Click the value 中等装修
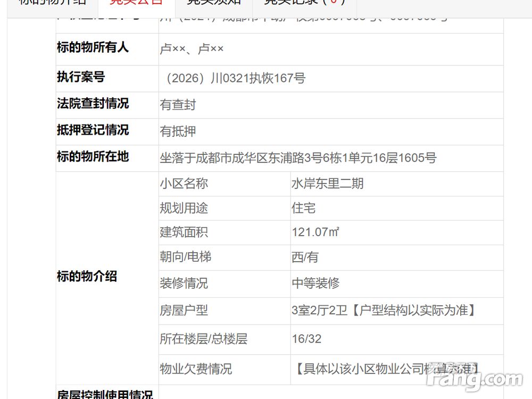This screenshot has width=532, height=399. pyautogui.click(x=315, y=284)
